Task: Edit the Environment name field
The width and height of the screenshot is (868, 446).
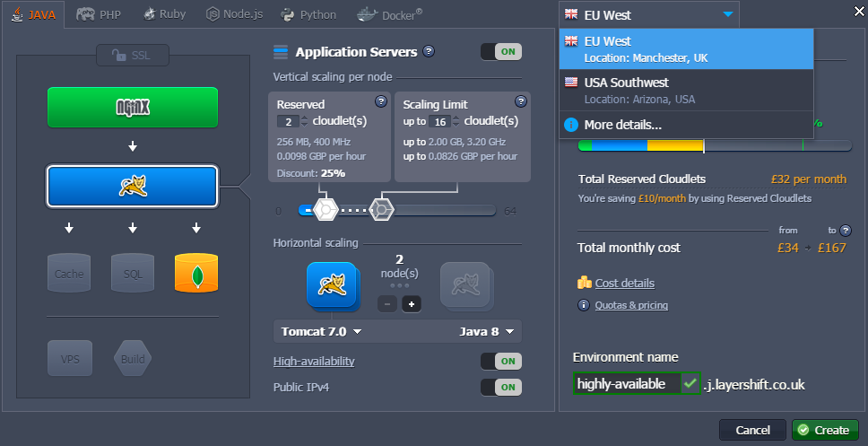Action: click(627, 383)
